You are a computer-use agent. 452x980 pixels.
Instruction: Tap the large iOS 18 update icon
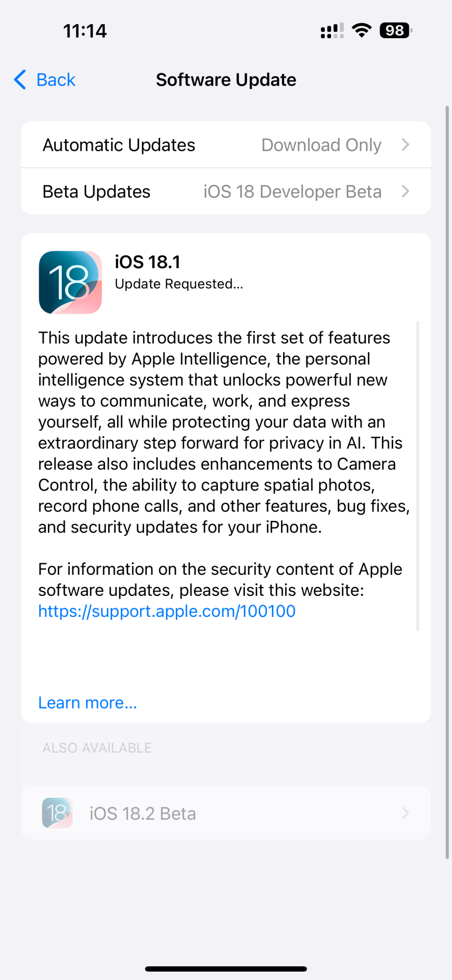[x=71, y=282]
